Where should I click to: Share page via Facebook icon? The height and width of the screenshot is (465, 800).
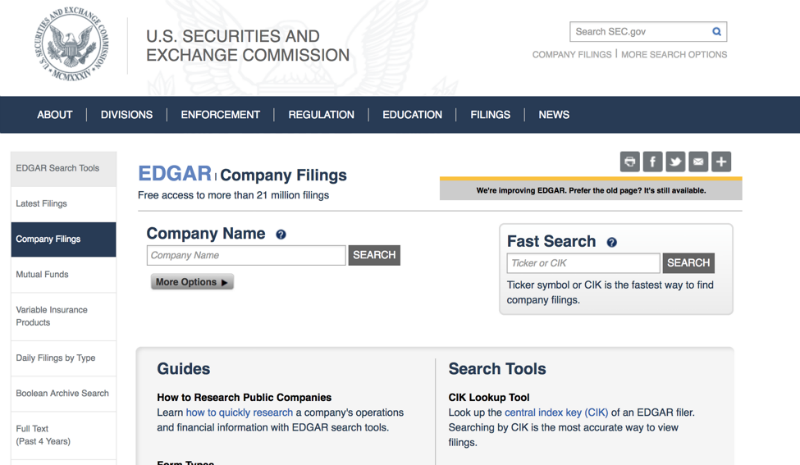click(x=653, y=162)
